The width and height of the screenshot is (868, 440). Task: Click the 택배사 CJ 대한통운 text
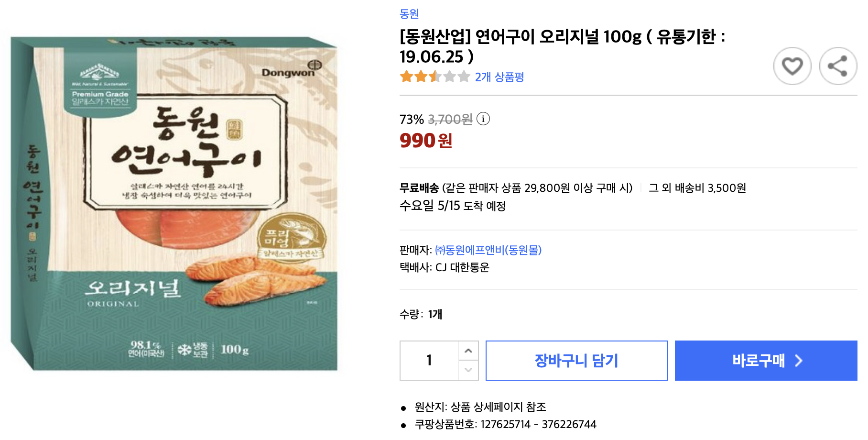[x=444, y=267]
